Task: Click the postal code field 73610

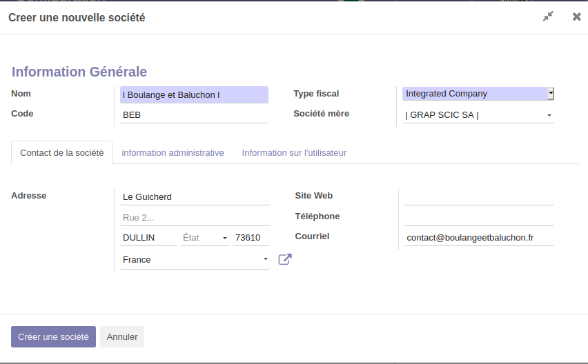Action: pyautogui.click(x=250, y=238)
